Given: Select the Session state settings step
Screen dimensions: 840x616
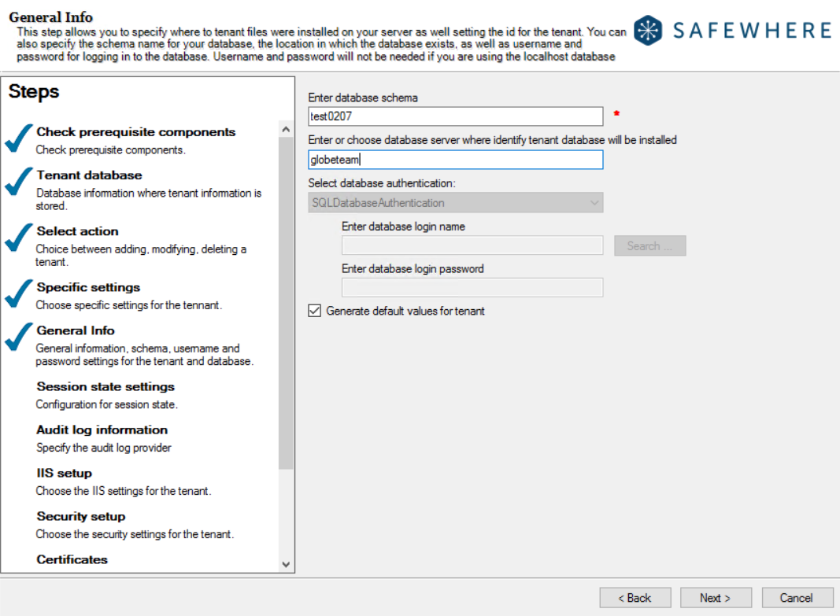Looking at the screenshot, I should tap(105, 386).
